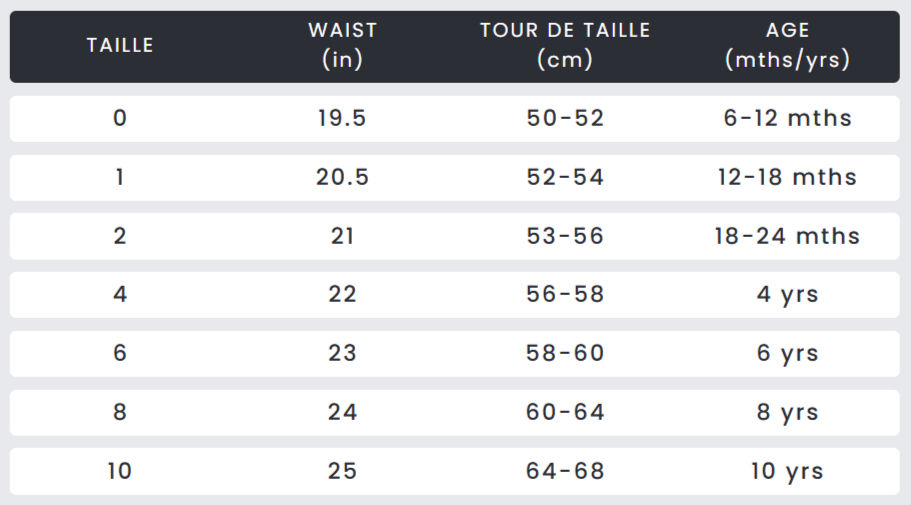The image size is (911, 505).
Task: Select the size 10 cell
Action: pos(120,471)
